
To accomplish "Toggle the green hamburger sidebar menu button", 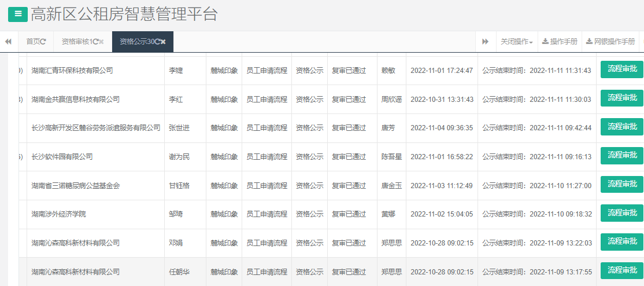I will click(x=18, y=14).
